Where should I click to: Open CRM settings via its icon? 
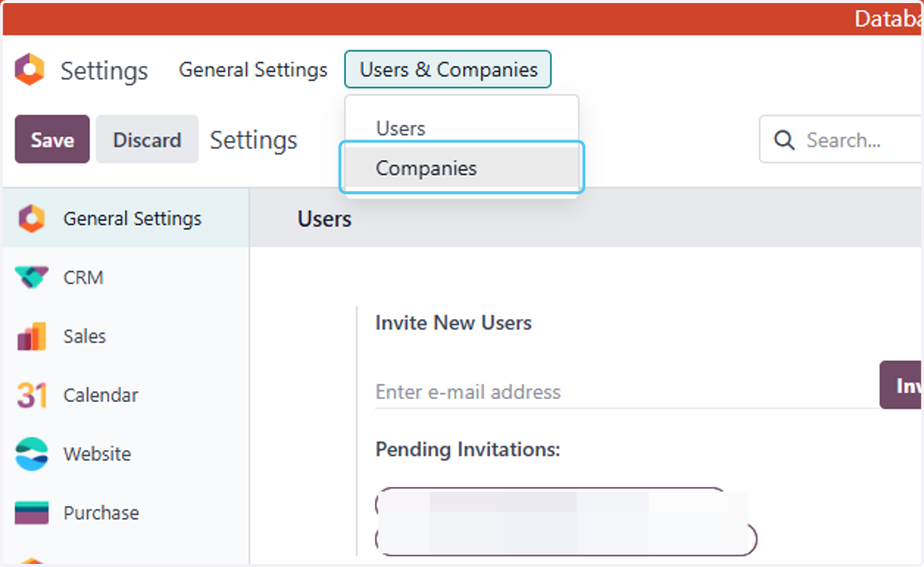pyautogui.click(x=31, y=277)
